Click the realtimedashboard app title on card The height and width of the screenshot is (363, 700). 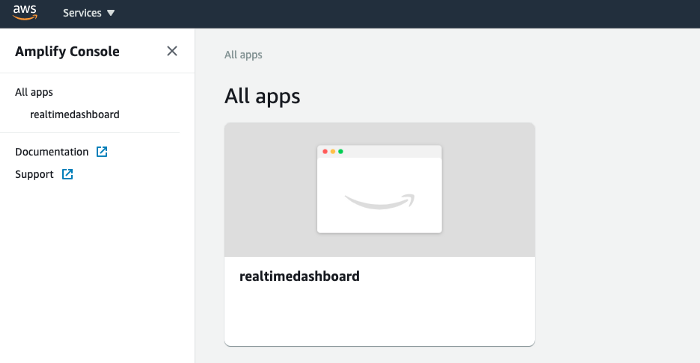click(299, 276)
